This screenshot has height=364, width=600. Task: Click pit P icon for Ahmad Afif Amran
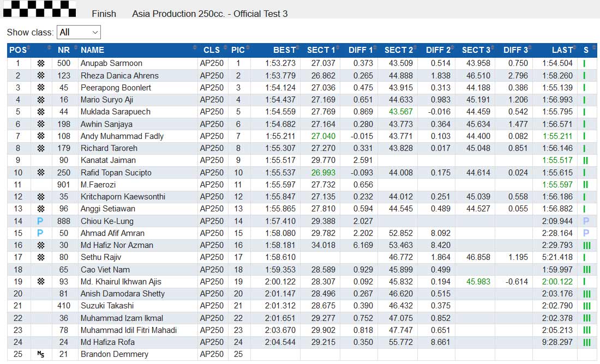pos(40,233)
